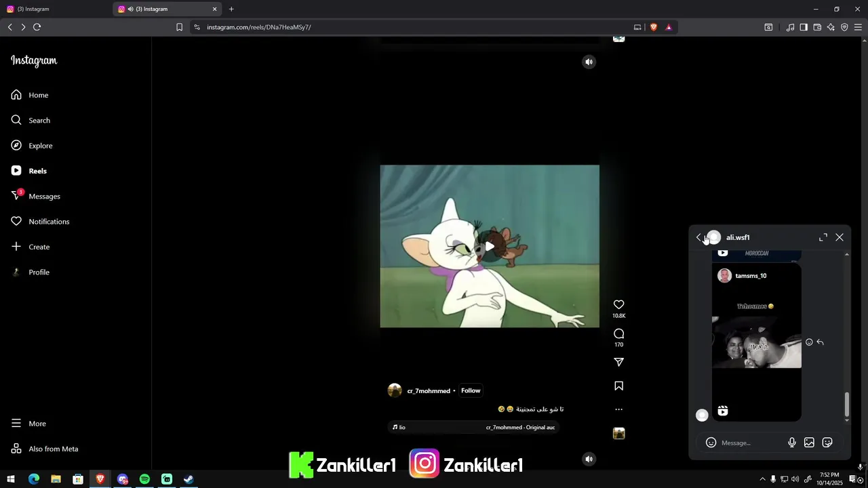Open Search in Instagram sidebar

[39, 120]
